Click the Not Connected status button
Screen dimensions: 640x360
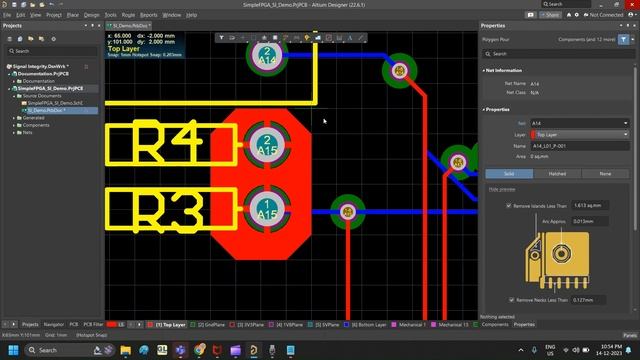(x=603, y=15)
